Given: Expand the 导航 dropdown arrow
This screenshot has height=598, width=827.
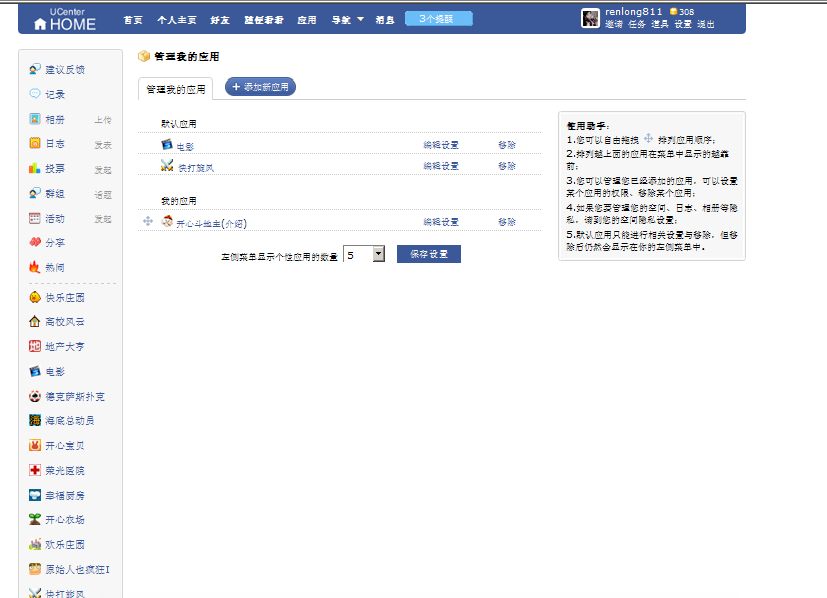Looking at the screenshot, I should tap(361, 19).
